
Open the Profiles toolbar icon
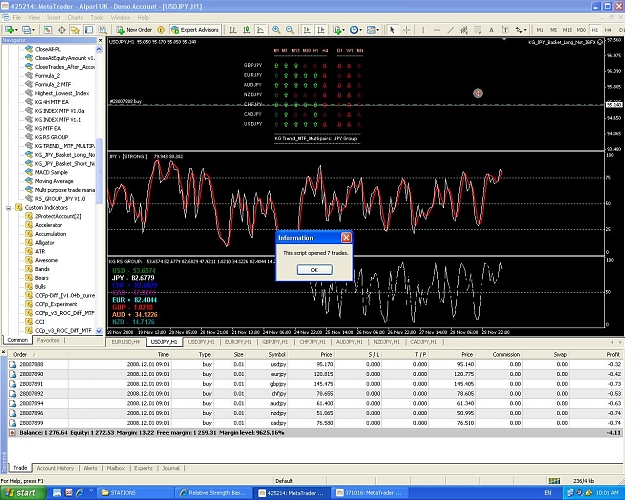coord(26,30)
